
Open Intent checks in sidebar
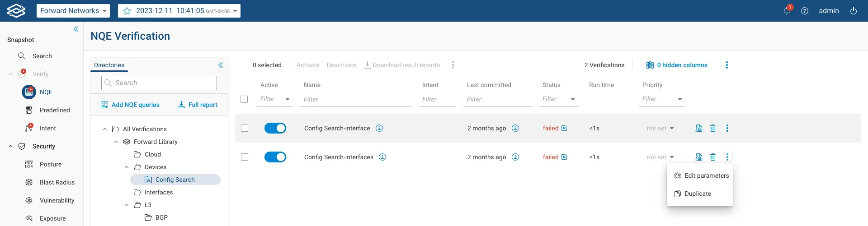point(47,128)
